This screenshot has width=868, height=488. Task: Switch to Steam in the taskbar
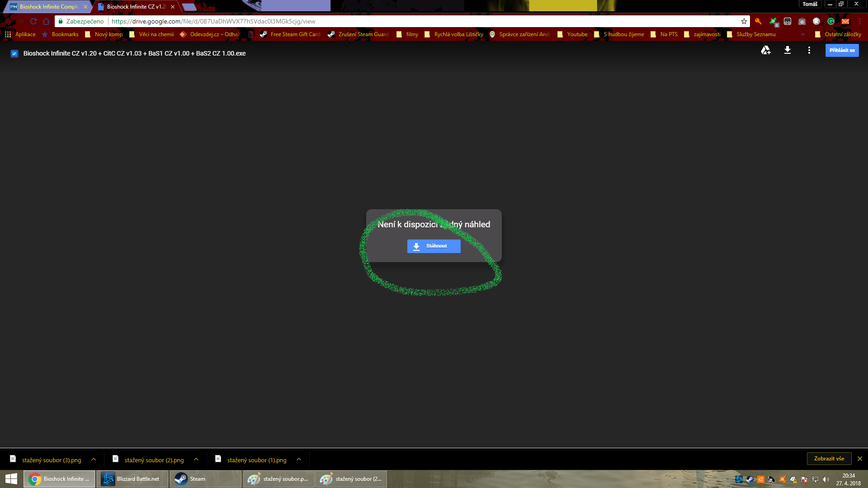206,479
